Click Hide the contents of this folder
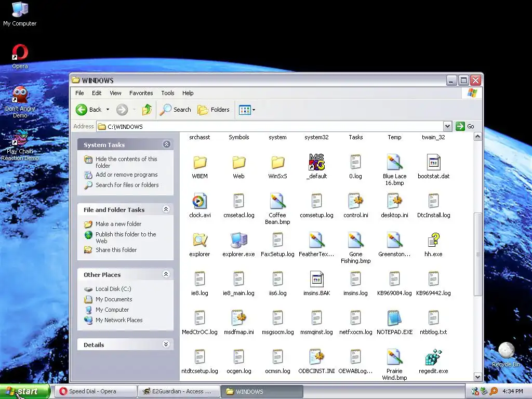The width and height of the screenshot is (532, 399). (126, 162)
